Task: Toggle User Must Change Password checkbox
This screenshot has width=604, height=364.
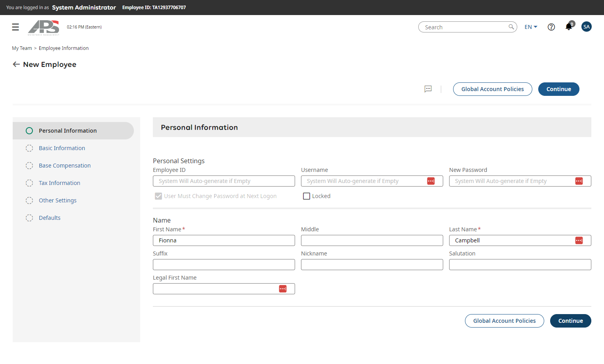Action: point(158,196)
